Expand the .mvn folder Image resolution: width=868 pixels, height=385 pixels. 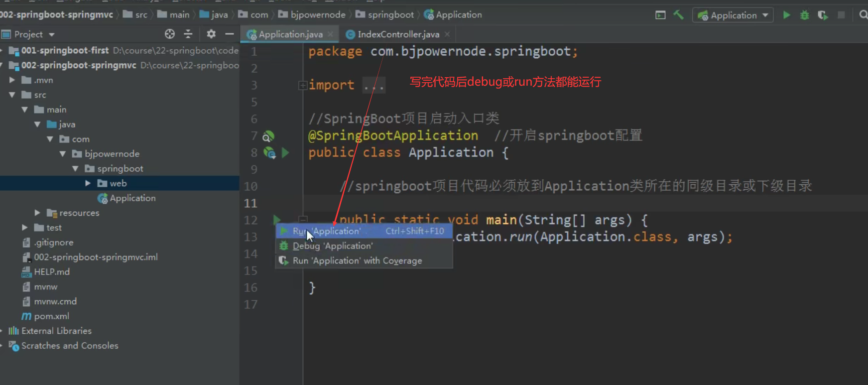12,80
